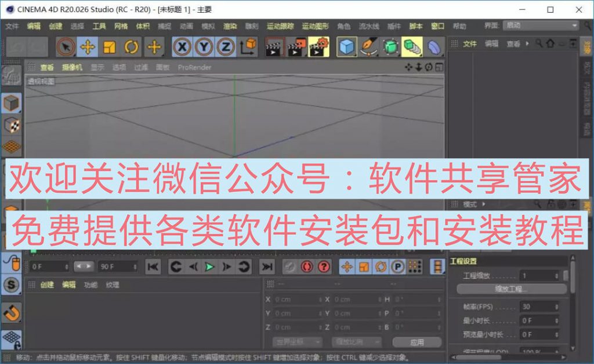Render the active view clapperboard icon
The image size is (594, 364).
(x=274, y=48)
